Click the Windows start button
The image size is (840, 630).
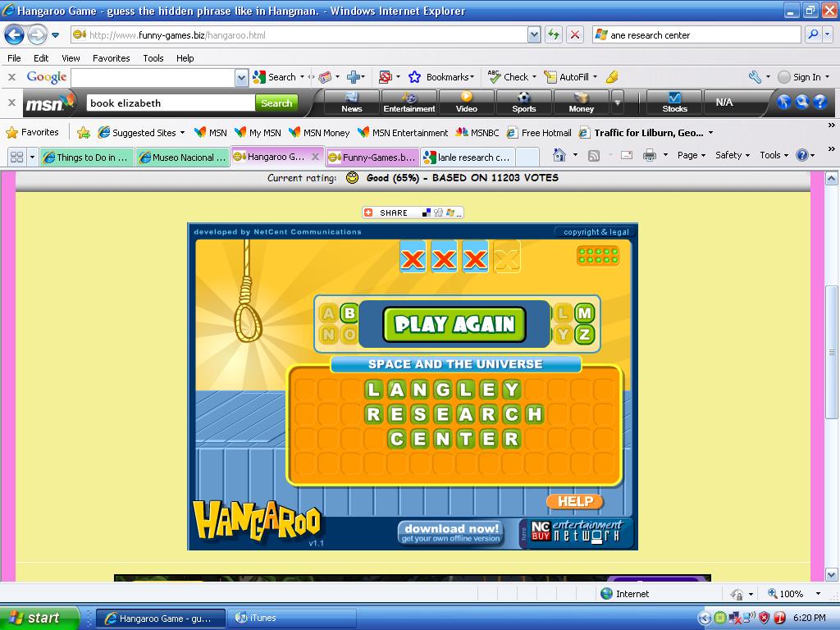(39, 618)
